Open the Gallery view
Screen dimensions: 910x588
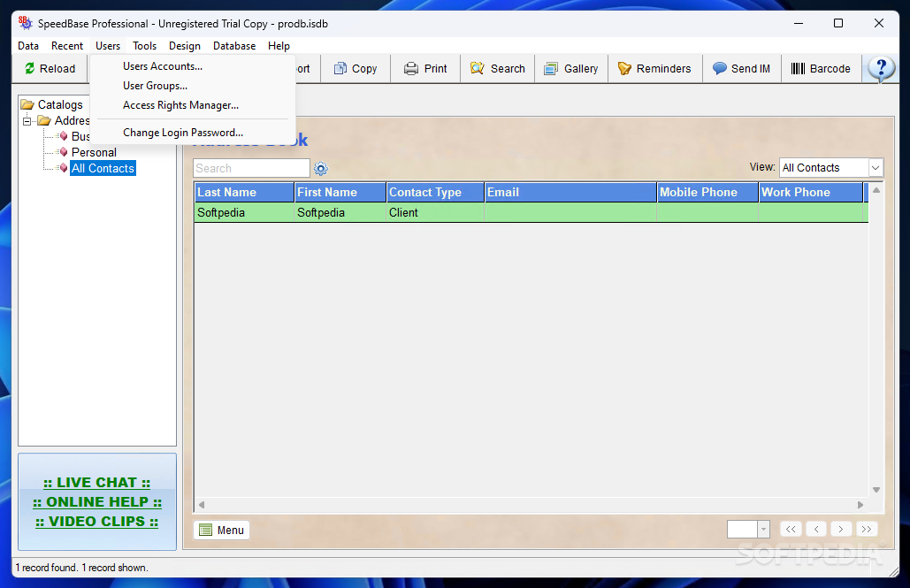coord(571,68)
